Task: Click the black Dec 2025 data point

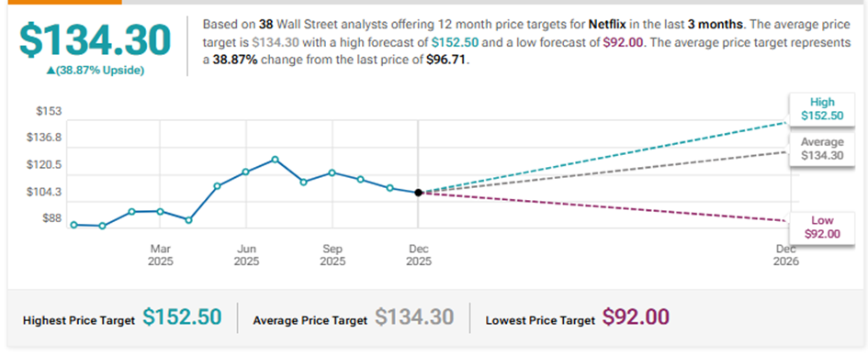Action: coord(419,193)
